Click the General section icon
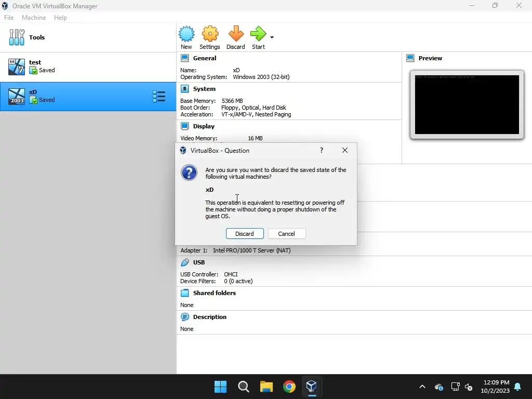The height and width of the screenshot is (399, 532). point(184,58)
